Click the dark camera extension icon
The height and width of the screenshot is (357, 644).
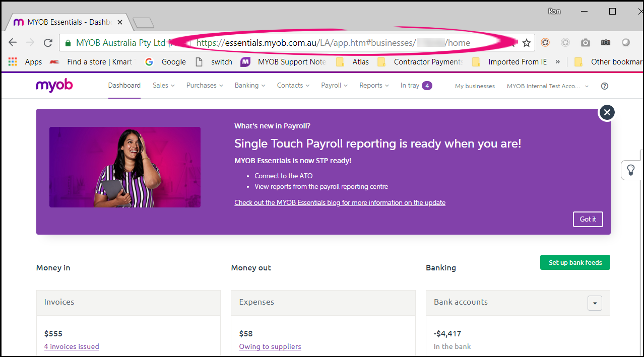click(x=606, y=43)
